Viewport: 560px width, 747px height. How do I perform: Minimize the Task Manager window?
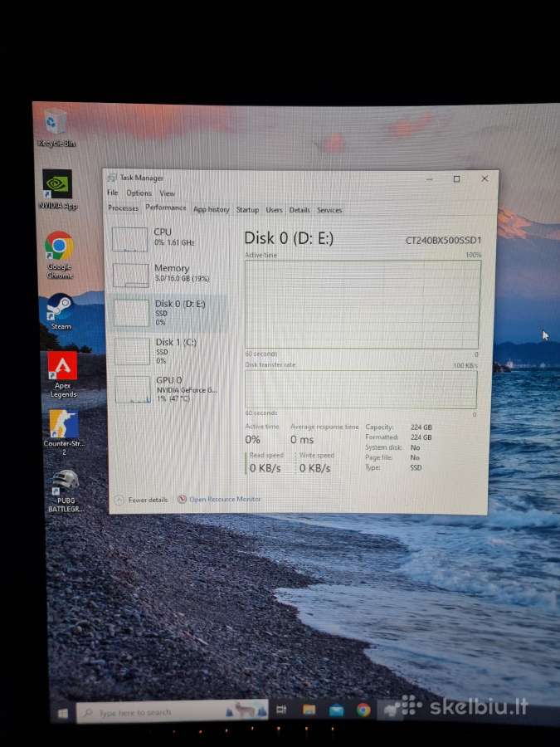[x=430, y=178]
